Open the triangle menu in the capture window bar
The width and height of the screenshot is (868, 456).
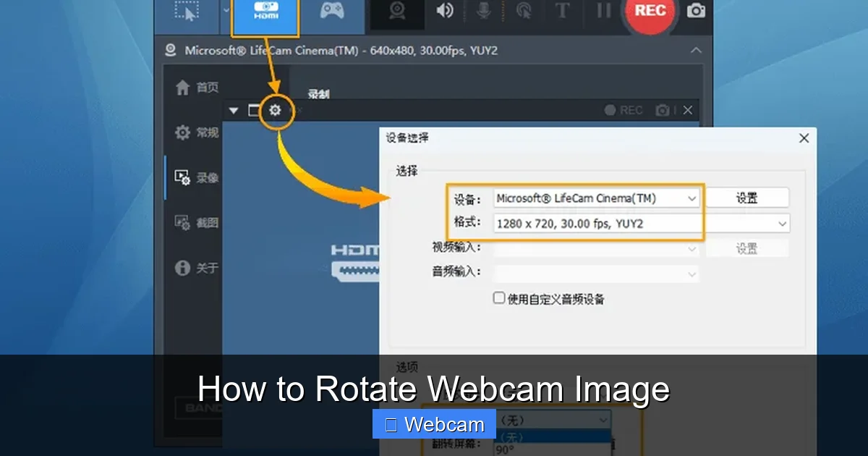point(234,111)
